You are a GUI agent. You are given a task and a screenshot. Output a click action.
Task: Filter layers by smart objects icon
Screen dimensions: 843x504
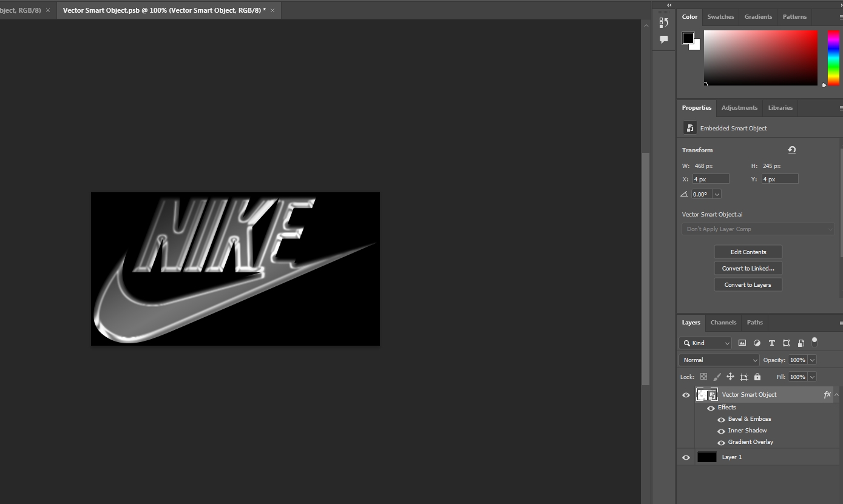pyautogui.click(x=801, y=343)
